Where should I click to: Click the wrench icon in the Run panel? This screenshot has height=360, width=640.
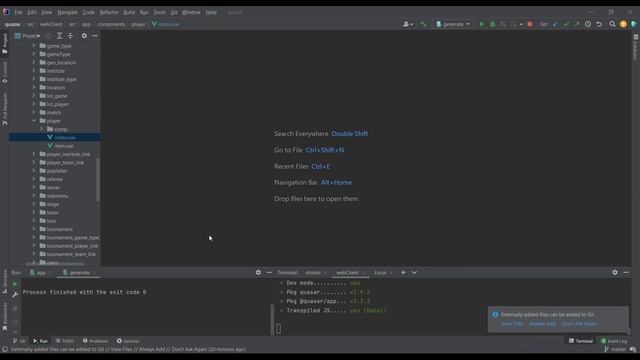15,294
